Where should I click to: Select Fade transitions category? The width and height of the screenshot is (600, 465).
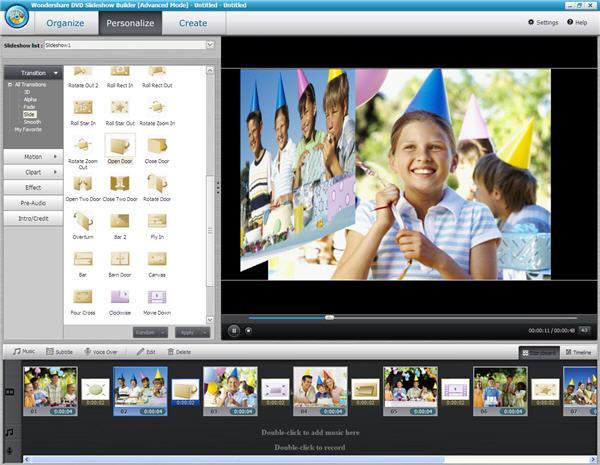pyautogui.click(x=29, y=107)
